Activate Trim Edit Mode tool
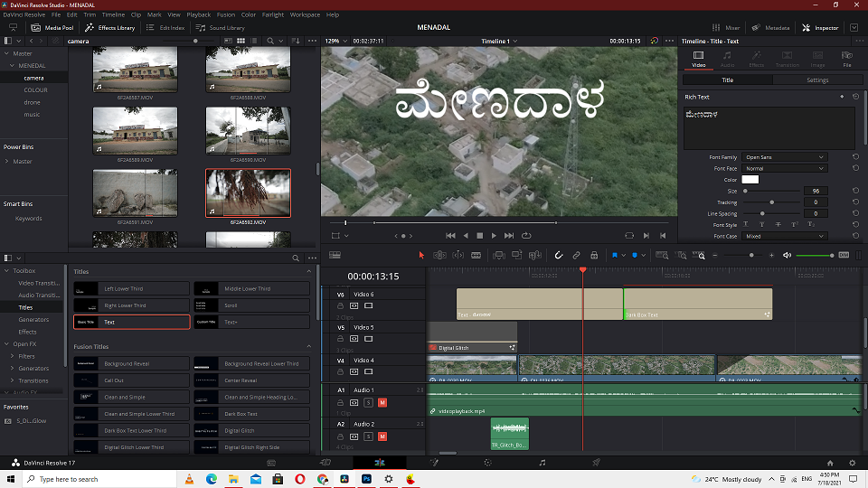 click(x=439, y=255)
